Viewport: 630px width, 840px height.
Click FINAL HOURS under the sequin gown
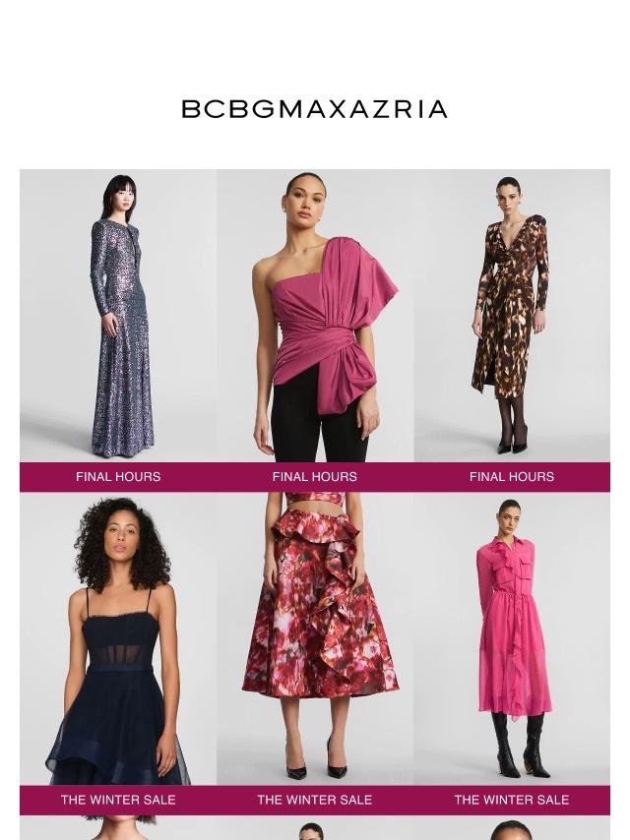pyautogui.click(x=118, y=477)
